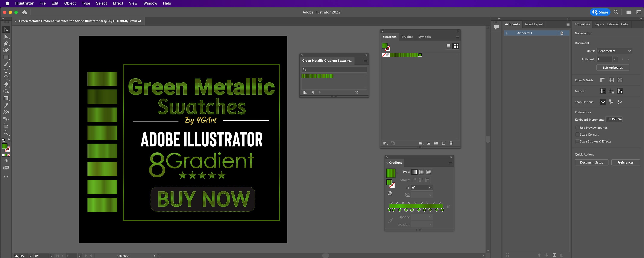
Task: Select the green gradient fill swatch in the toolbar
Action: pyautogui.click(x=5, y=146)
